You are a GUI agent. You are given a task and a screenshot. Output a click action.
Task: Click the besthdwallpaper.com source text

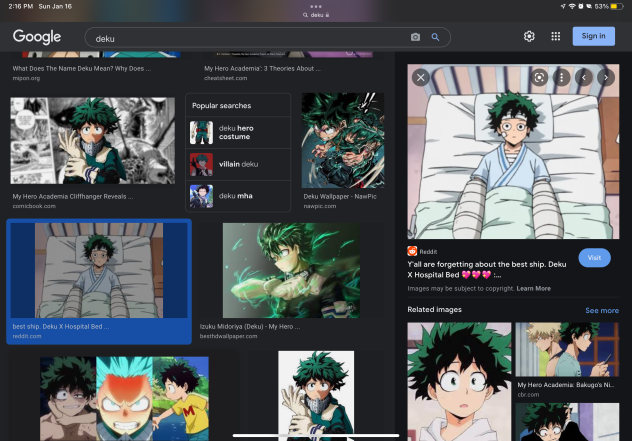[x=228, y=336]
